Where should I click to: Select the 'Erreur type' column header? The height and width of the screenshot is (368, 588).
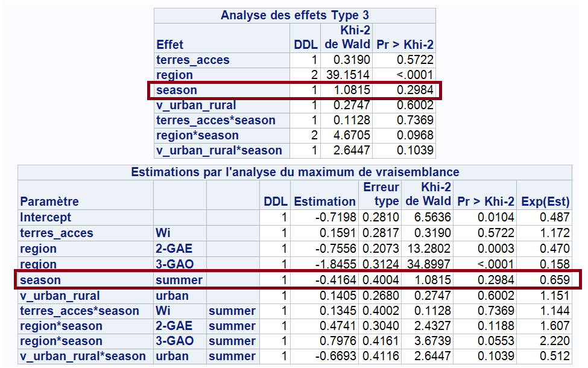click(381, 194)
